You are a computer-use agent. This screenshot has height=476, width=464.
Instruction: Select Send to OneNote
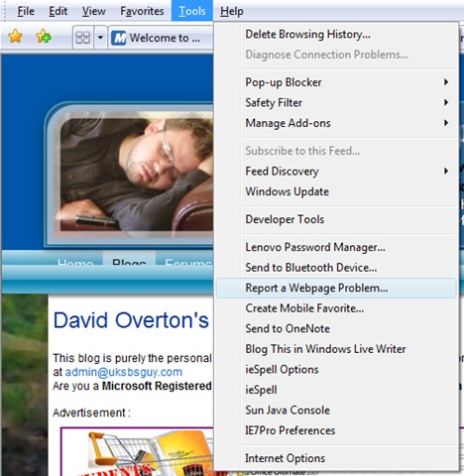pos(336,329)
